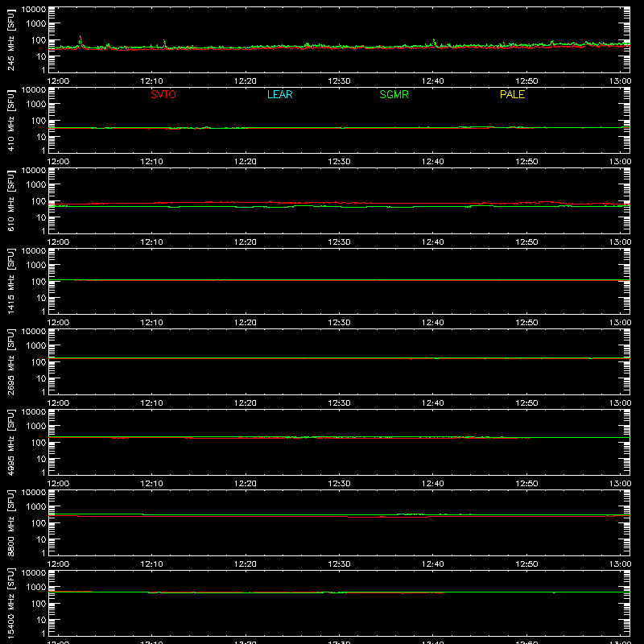Click 12:00 time label below 245 MHz plot
Image resolution: width=644 pixels, height=644 pixels.
point(58,81)
